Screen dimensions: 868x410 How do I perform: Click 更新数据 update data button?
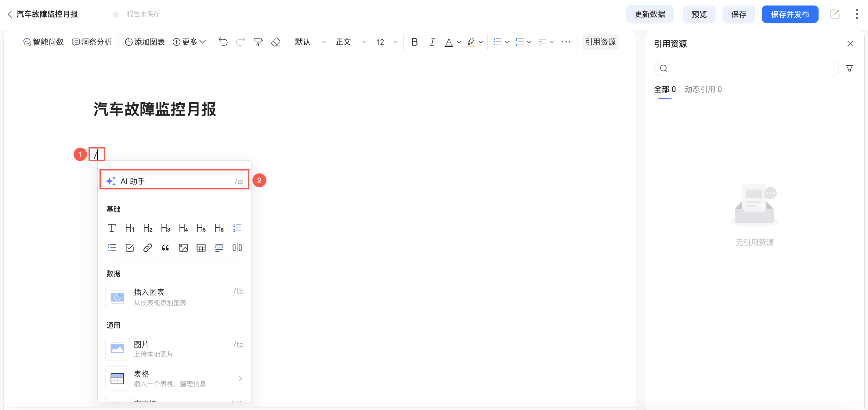[x=649, y=14]
